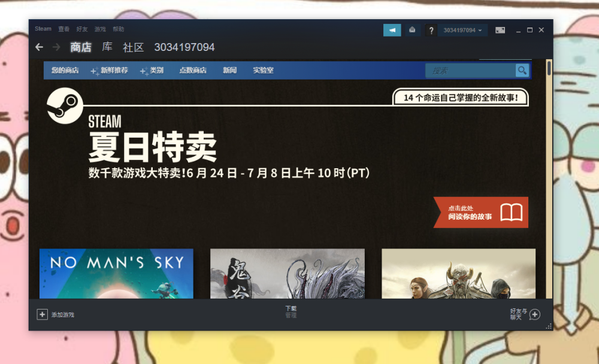Switch to the 商店 tab

click(x=81, y=47)
